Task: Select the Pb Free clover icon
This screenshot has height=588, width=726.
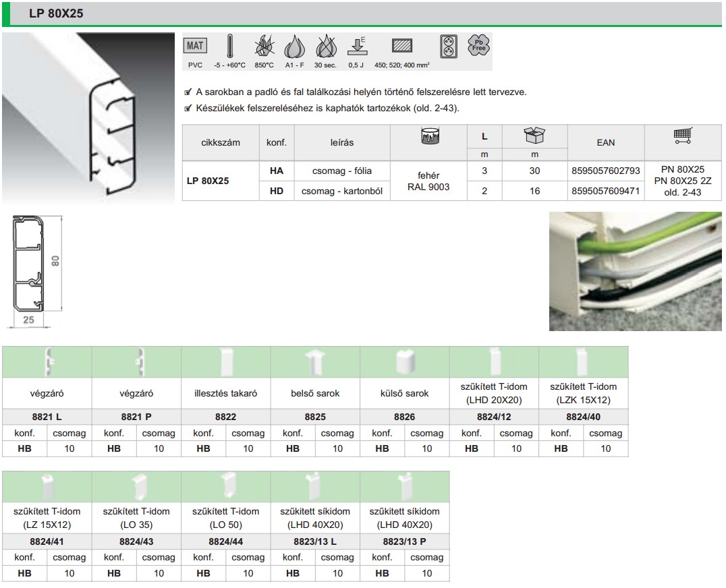Action: 478,46
